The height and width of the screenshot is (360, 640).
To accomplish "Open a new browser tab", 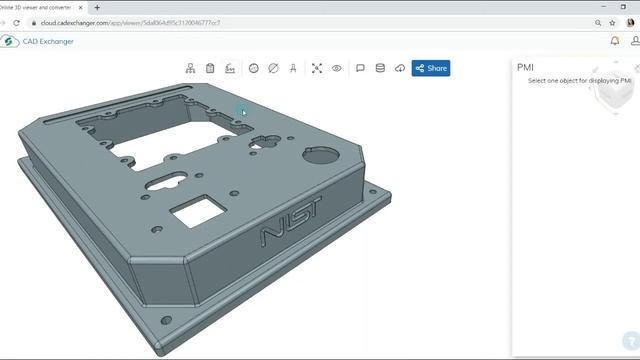I will point(97,7).
